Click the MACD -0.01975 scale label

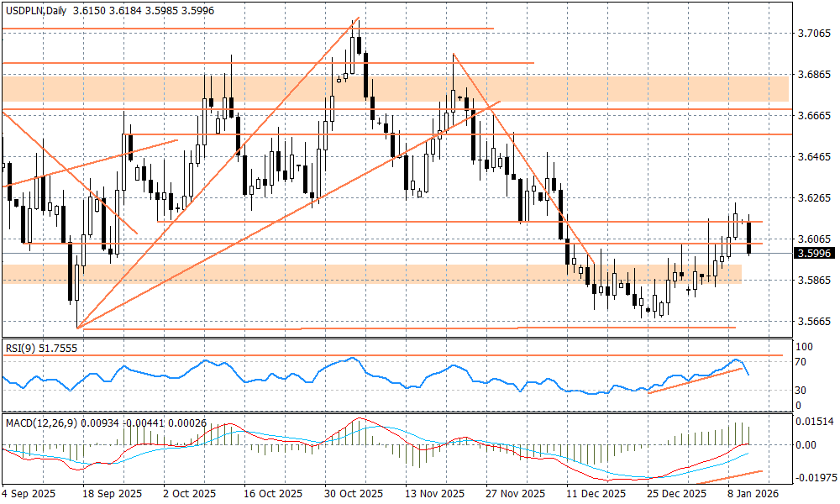(x=814, y=477)
